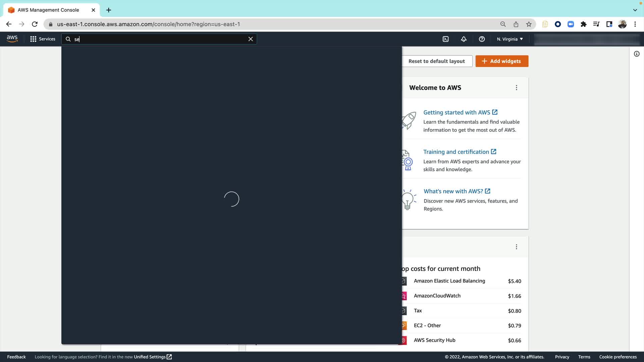Image resolution: width=644 pixels, height=362 pixels.
Task: Expand the N. Virginia region dropdown
Action: (510, 39)
